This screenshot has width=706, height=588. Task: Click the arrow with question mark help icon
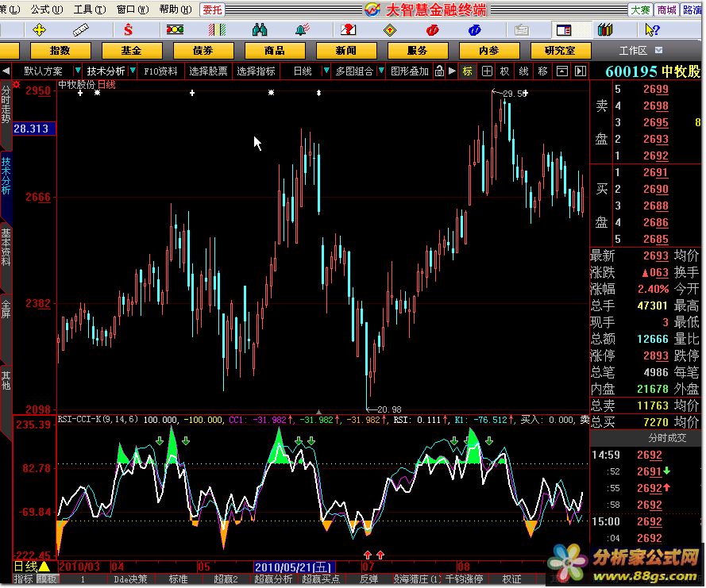(x=652, y=30)
